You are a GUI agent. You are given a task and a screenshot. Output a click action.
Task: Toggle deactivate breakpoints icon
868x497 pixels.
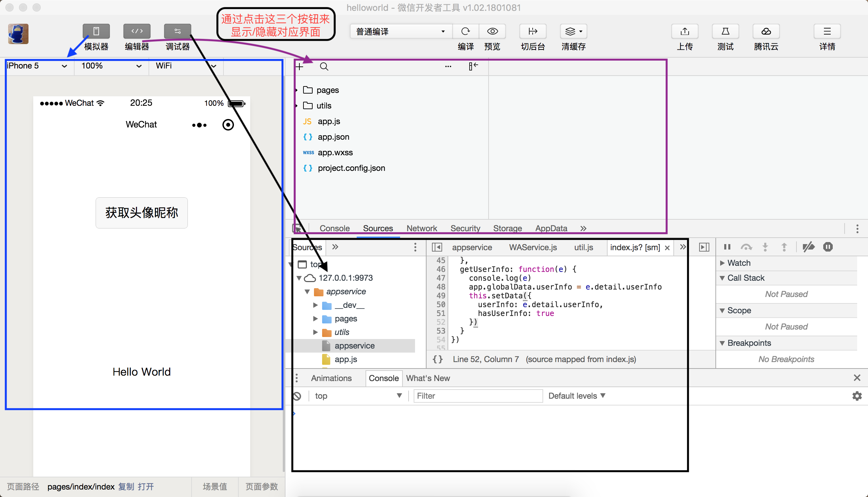[809, 247]
